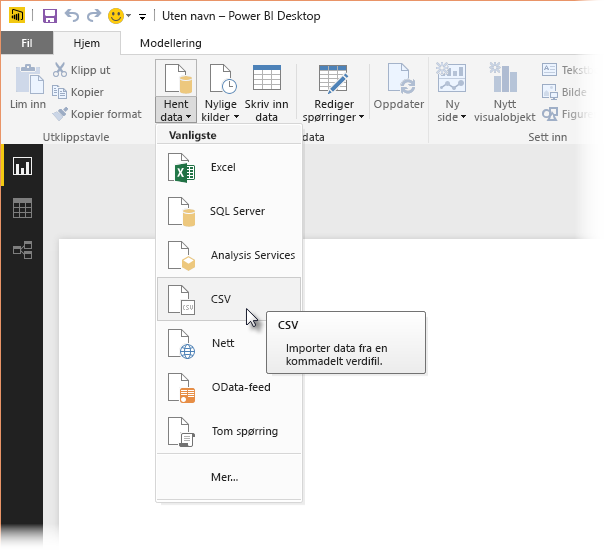Switch to the Hjem tab
The width and height of the screenshot is (605, 551).
point(86,43)
